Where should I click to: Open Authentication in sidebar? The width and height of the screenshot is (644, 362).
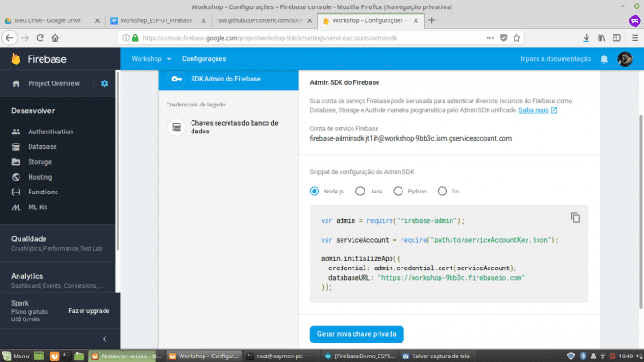[51, 131]
